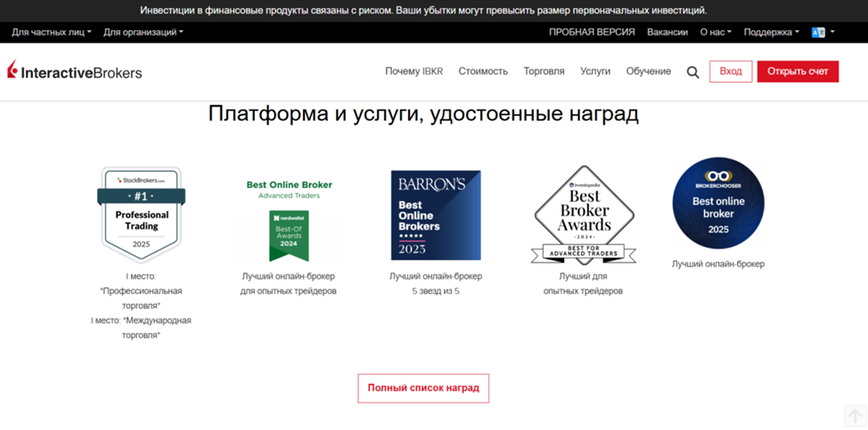
Task: Click the StockBrokers #1 Professional Trading badge
Action: click(141, 215)
